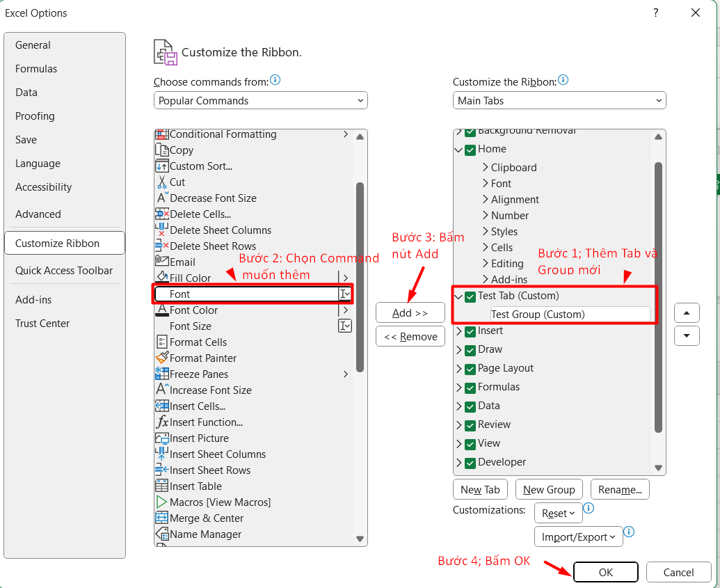Click the New Group button

pos(549,489)
